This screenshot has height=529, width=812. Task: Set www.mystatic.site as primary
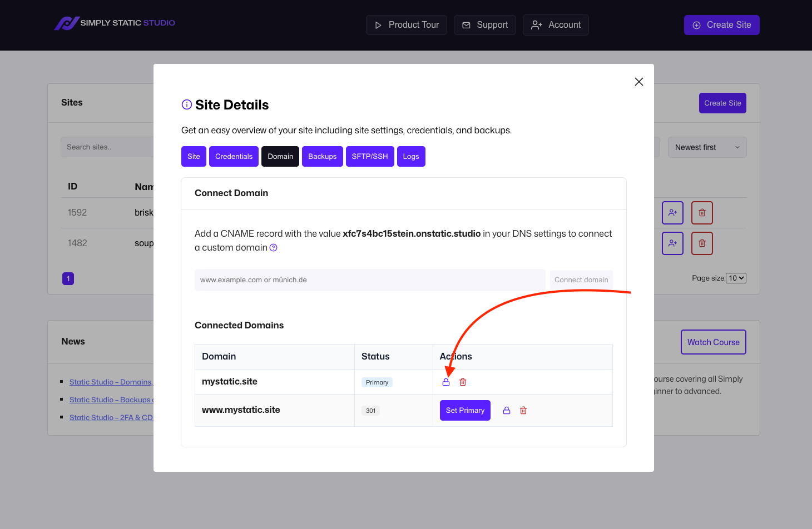point(465,411)
